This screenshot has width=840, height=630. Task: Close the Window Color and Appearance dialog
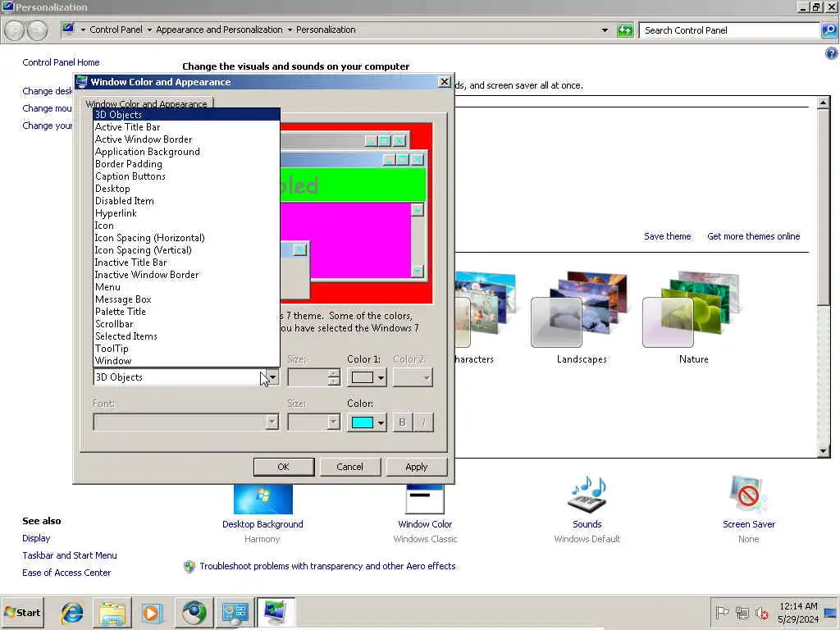pos(444,81)
